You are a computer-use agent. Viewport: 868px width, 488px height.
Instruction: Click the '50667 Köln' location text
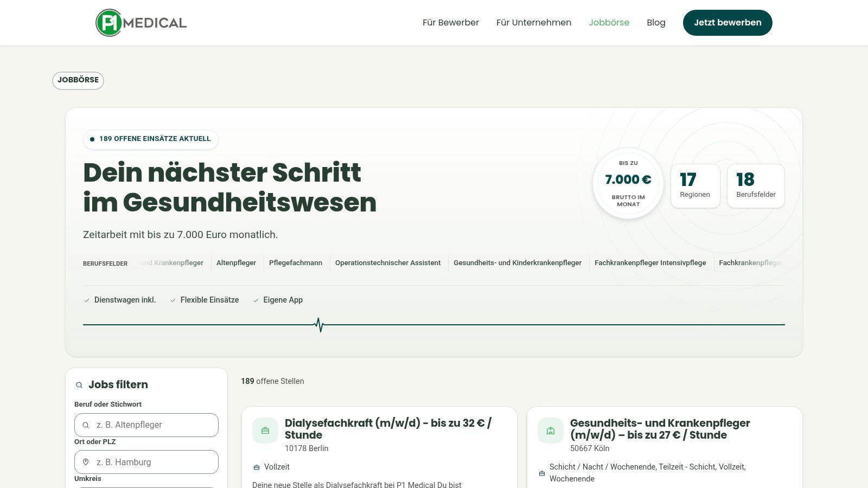tap(590, 448)
